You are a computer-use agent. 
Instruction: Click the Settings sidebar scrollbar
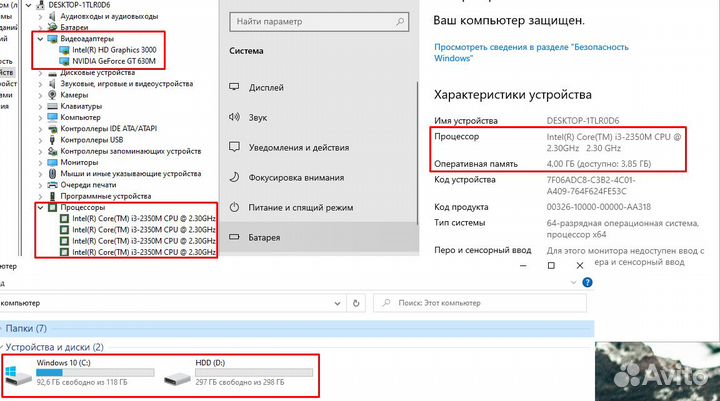417,153
